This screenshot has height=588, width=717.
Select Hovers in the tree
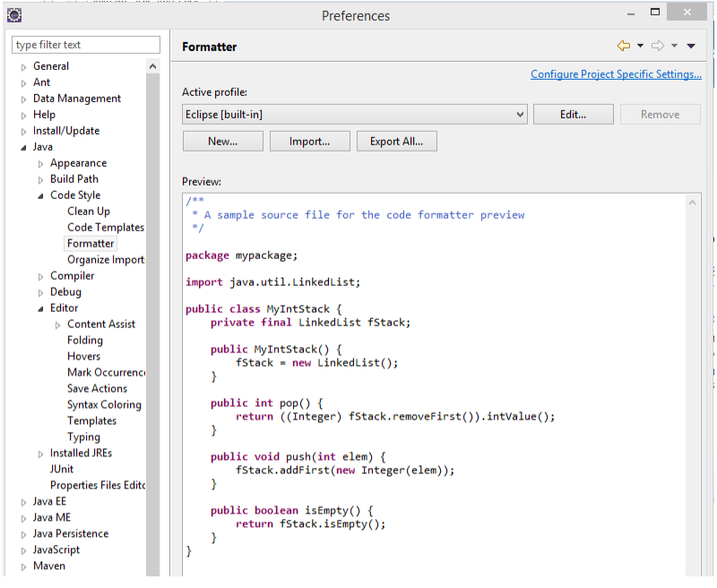coord(83,356)
